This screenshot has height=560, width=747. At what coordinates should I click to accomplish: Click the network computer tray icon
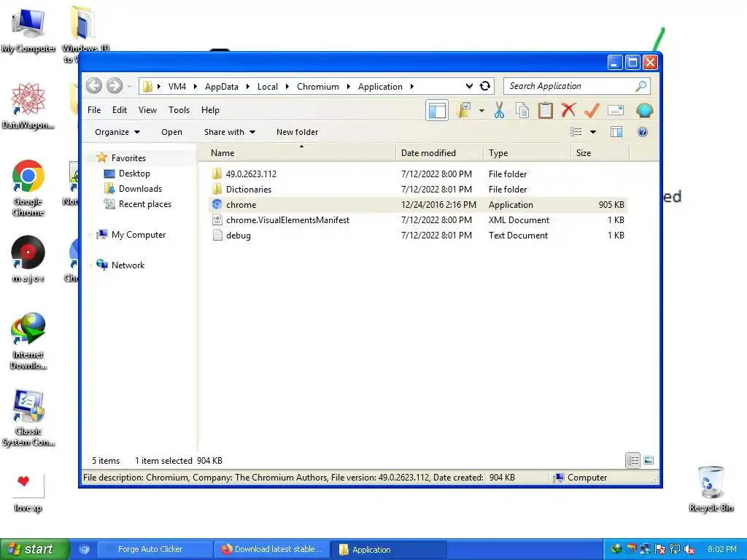(x=675, y=550)
